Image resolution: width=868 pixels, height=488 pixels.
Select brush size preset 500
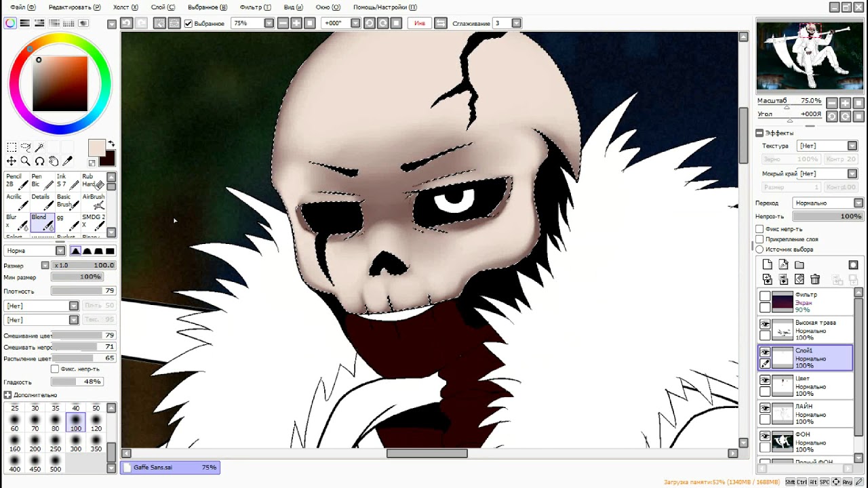(x=55, y=464)
